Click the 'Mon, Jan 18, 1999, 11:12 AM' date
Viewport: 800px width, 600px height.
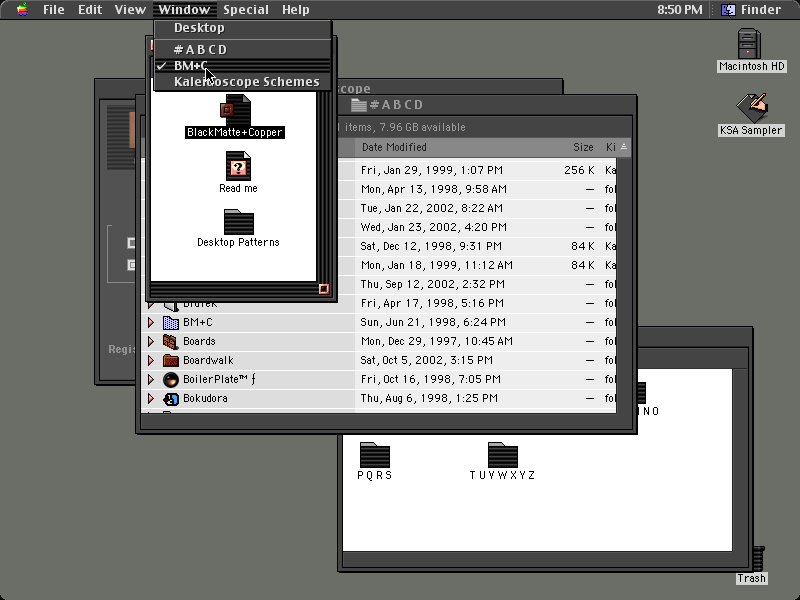pos(437,265)
